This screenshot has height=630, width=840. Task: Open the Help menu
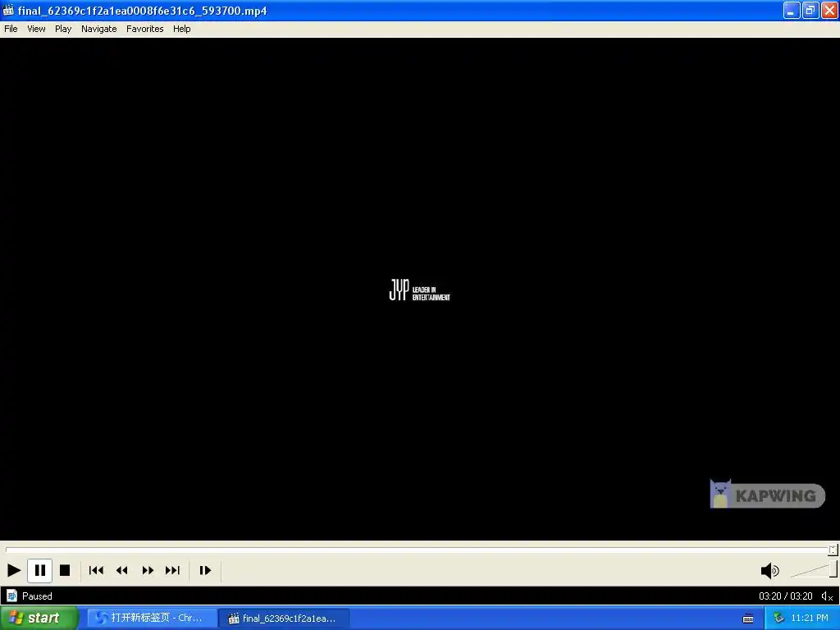click(x=181, y=29)
